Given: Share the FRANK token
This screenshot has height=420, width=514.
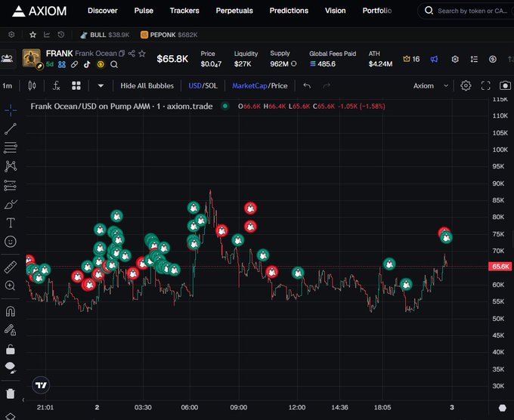Looking at the screenshot, I should pyautogui.click(x=132, y=54).
